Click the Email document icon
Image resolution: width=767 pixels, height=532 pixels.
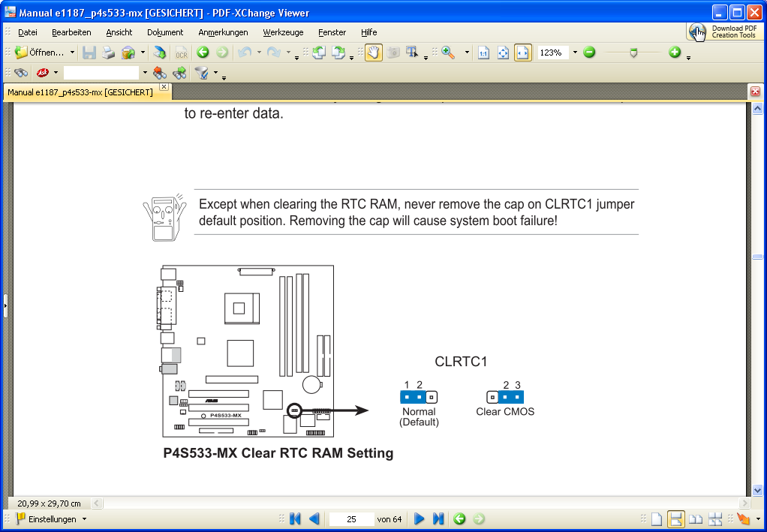point(128,53)
